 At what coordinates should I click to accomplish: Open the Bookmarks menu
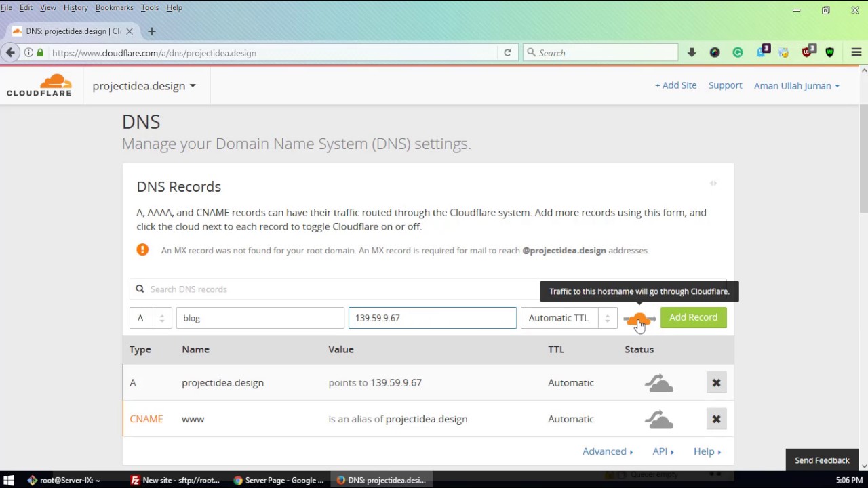[115, 7]
